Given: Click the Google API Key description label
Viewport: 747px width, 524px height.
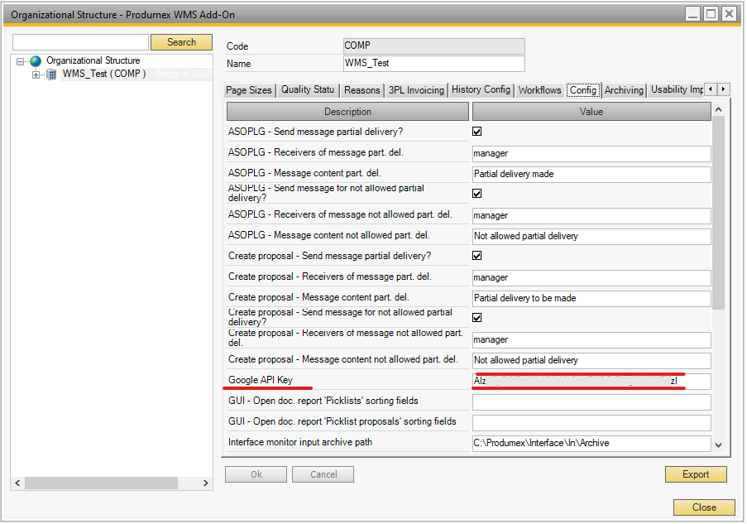Looking at the screenshot, I should 260,380.
